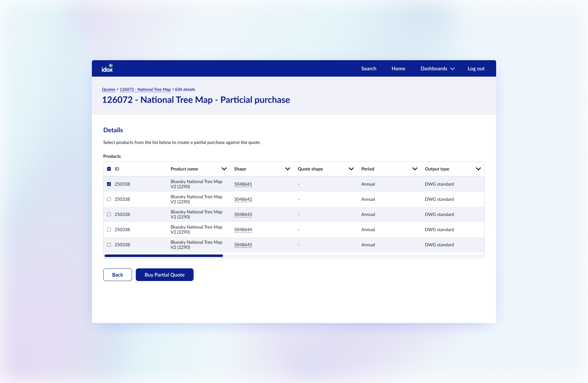
Task: Open Search in the navigation bar
Action: coord(368,68)
